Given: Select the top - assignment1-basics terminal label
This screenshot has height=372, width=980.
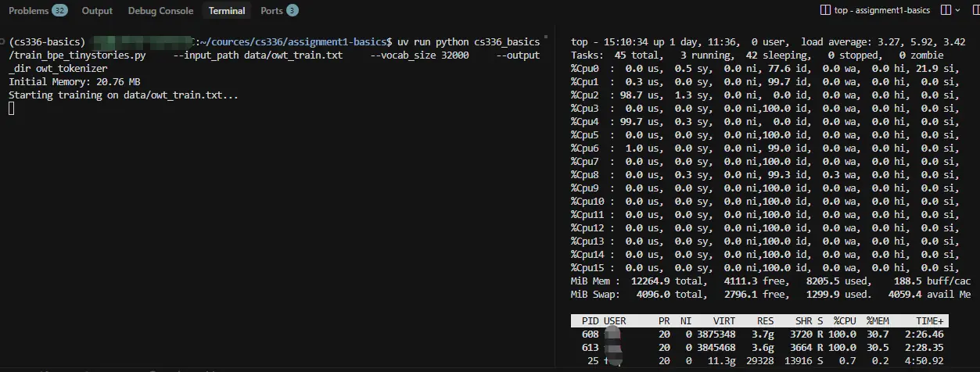Looking at the screenshot, I should pyautogui.click(x=882, y=10).
